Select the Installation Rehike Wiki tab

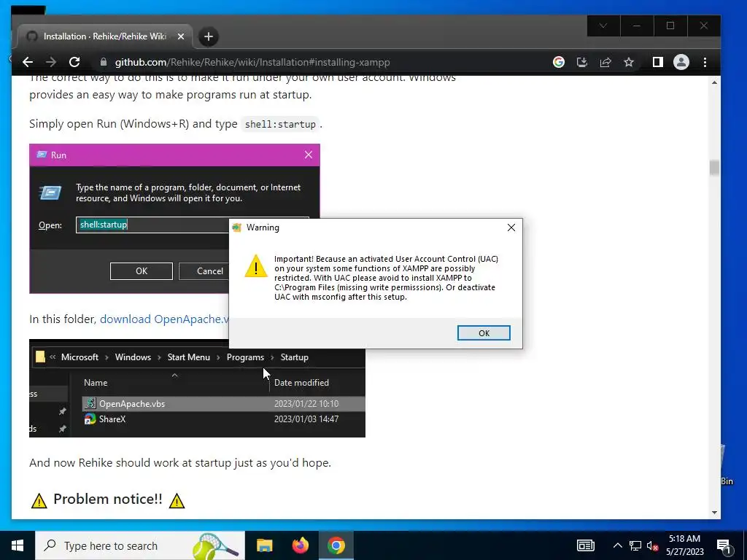coord(105,36)
